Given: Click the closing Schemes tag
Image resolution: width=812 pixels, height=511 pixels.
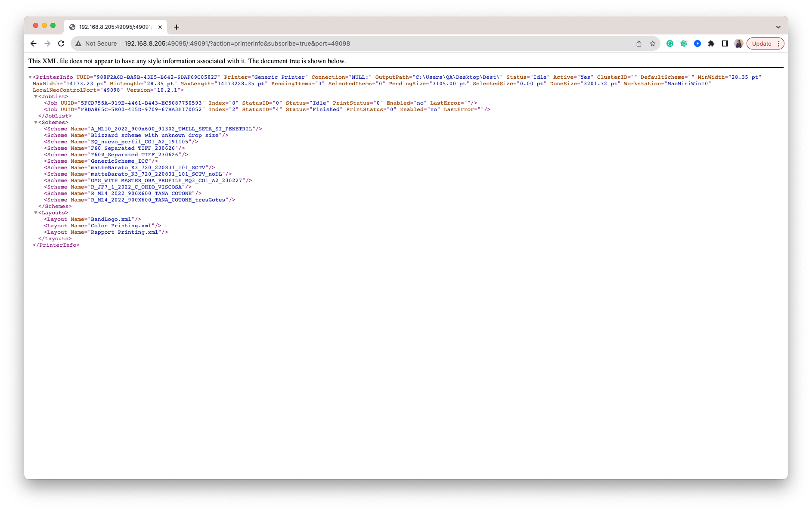Looking at the screenshot, I should (55, 206).
